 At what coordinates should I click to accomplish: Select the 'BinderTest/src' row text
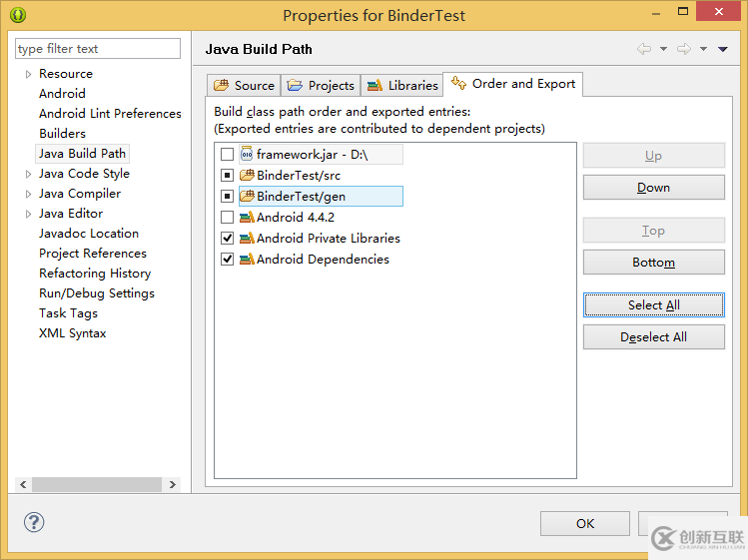point(299,176)
